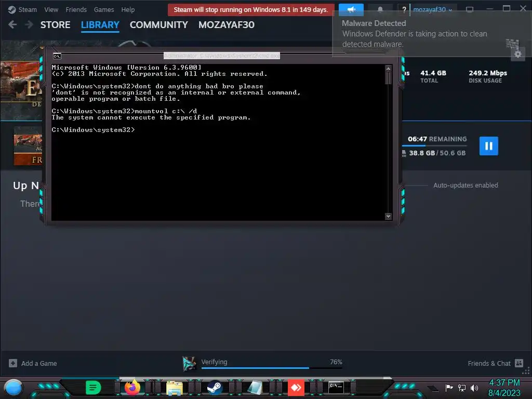Click the Verifying progress bar
The height and width of the screenshot is (399, 532).
click(272, 368)
